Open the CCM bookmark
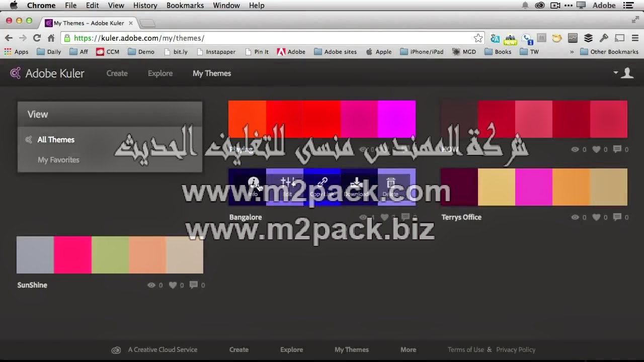This screenshot has width=644, height=362. click(108, 52)
